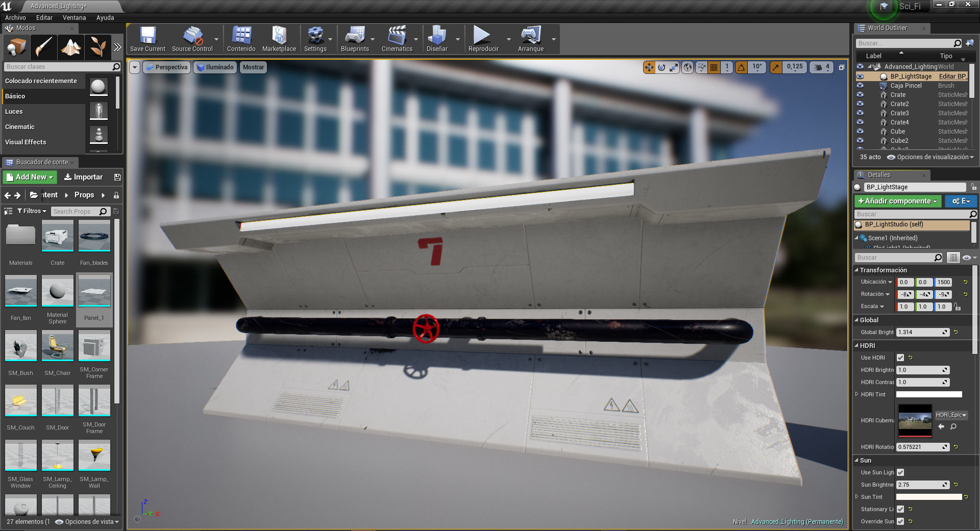Maximize viewport with the restore icon
The image size is (980, 531).
(841, 67)
